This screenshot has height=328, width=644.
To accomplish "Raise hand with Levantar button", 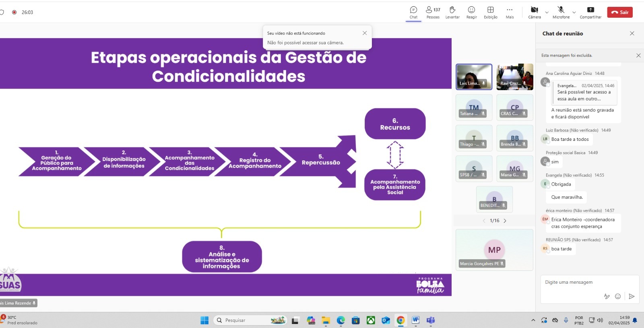I will coord(452,12).
